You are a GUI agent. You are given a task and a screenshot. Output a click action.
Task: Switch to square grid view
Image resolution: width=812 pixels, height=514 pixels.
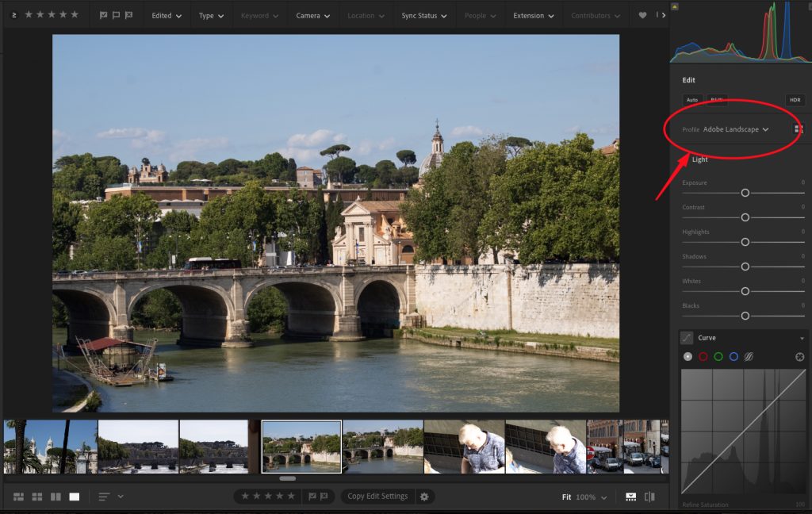point(37,497)
